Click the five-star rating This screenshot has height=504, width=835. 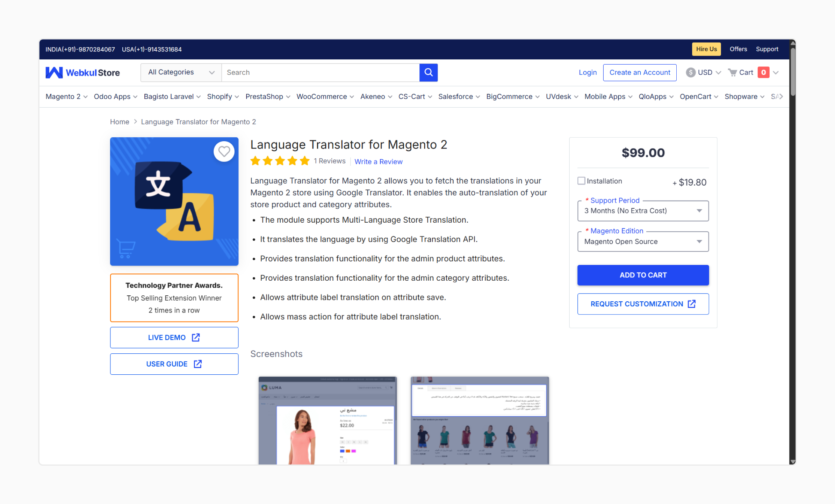point(280,161)
